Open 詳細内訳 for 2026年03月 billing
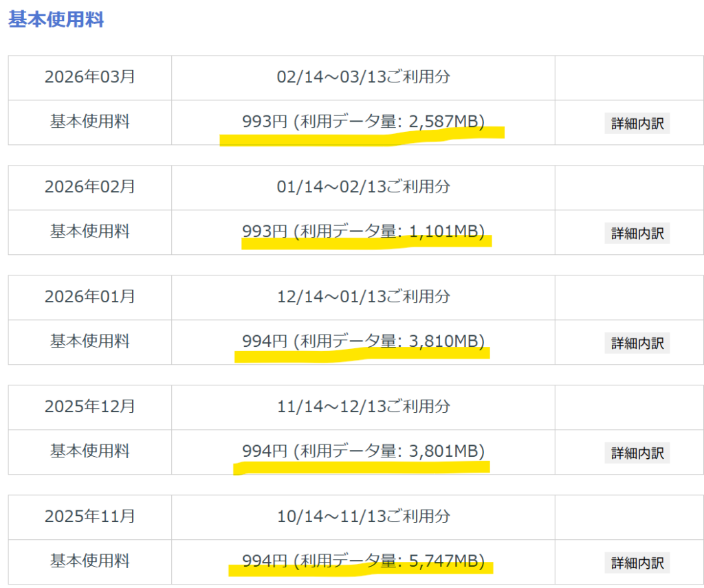The height and width of the screenshot is (588, 704). [637, 124]
